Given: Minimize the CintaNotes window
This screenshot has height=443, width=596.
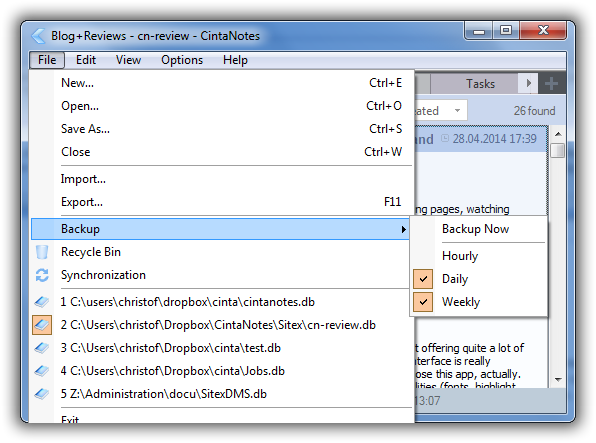Looking at the screenshot, I should [479, 30].
